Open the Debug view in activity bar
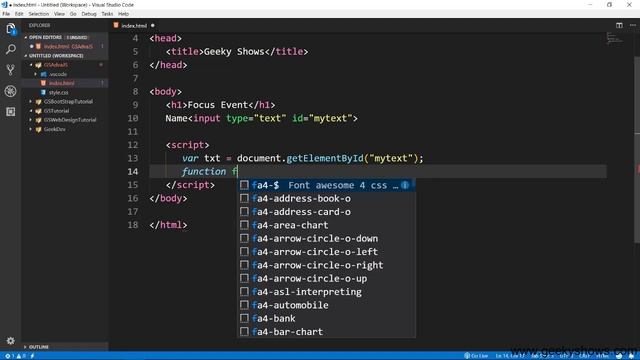Viewport: 640px width, 360px height. 11,91
